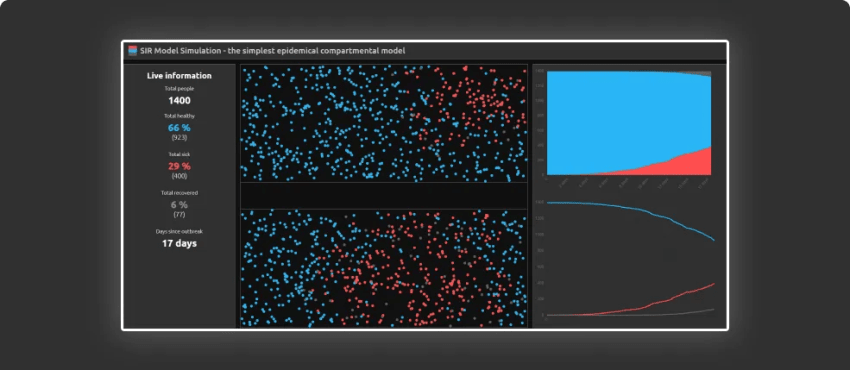This screenshot has width=850, height=370.
Task: Select the recovered count (77)
Action: click(179, 215)
